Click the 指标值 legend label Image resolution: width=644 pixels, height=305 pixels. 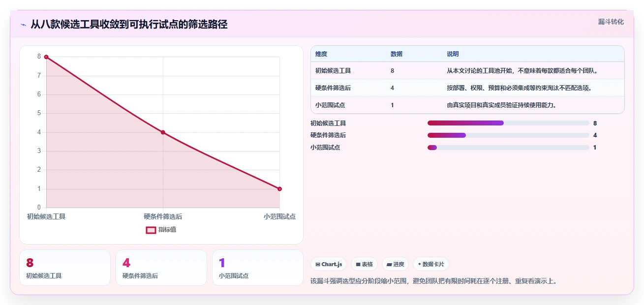[x=167, y=230]
